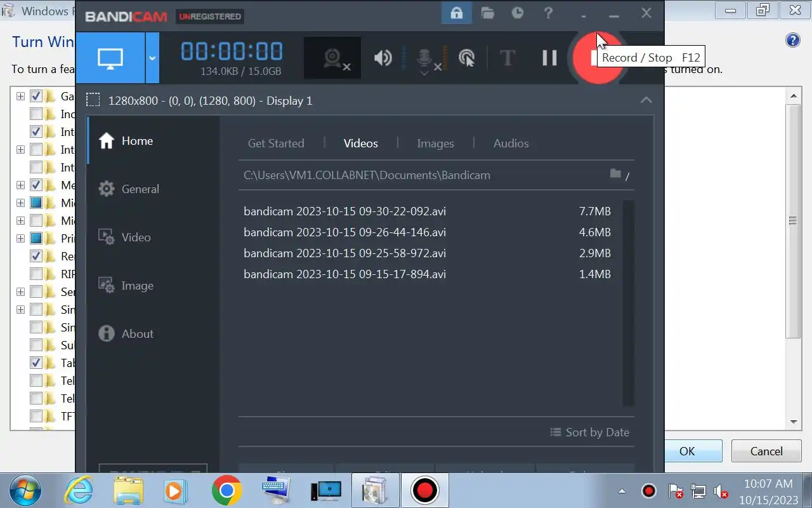This screenshot has height=508, width=812.
Task: Click the UNREGISTERED badge
Action: [209, 17]
